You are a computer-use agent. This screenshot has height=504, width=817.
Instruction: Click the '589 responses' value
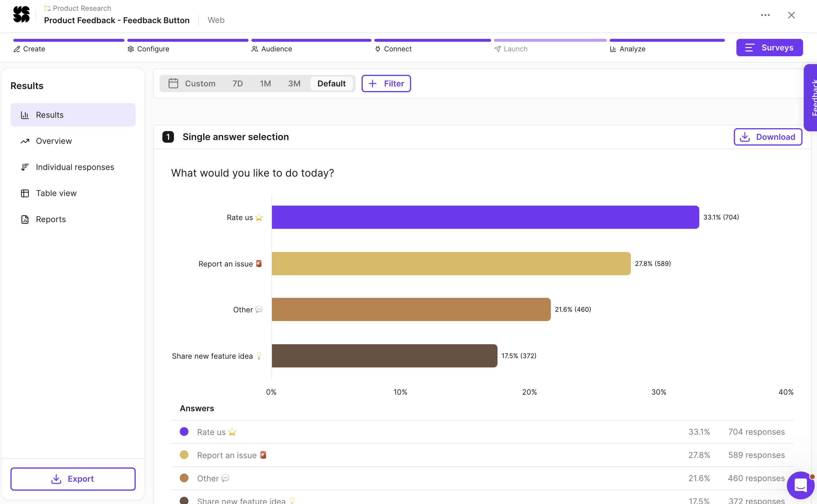756,455
